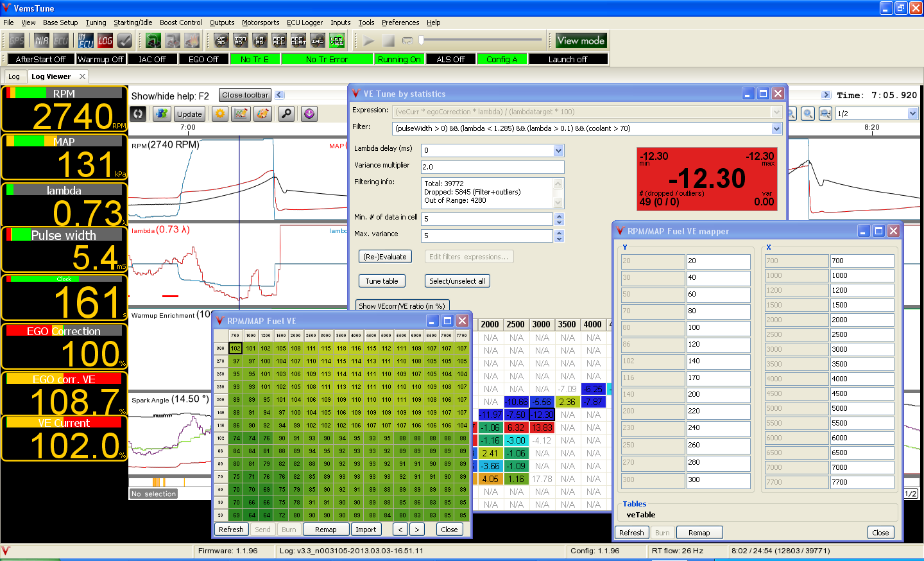Click the orange gear settings icon
The width and height of the screenshot is (924, 561).
221,114
